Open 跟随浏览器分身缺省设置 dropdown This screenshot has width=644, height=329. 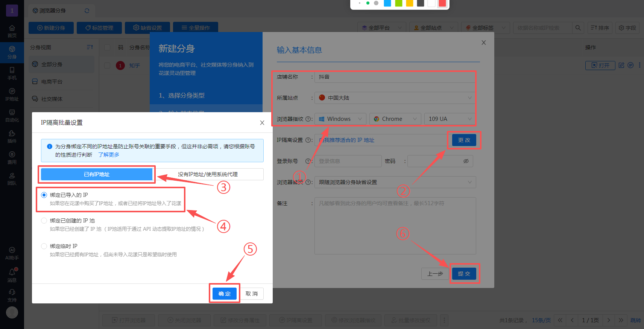[x=395, y=182]
